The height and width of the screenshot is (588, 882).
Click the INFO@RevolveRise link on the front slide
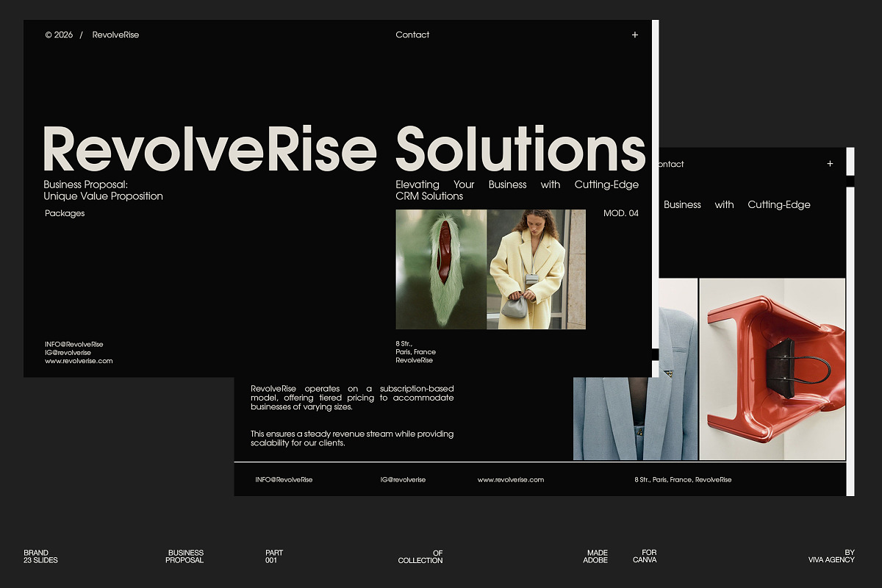[x=73, y=344]
